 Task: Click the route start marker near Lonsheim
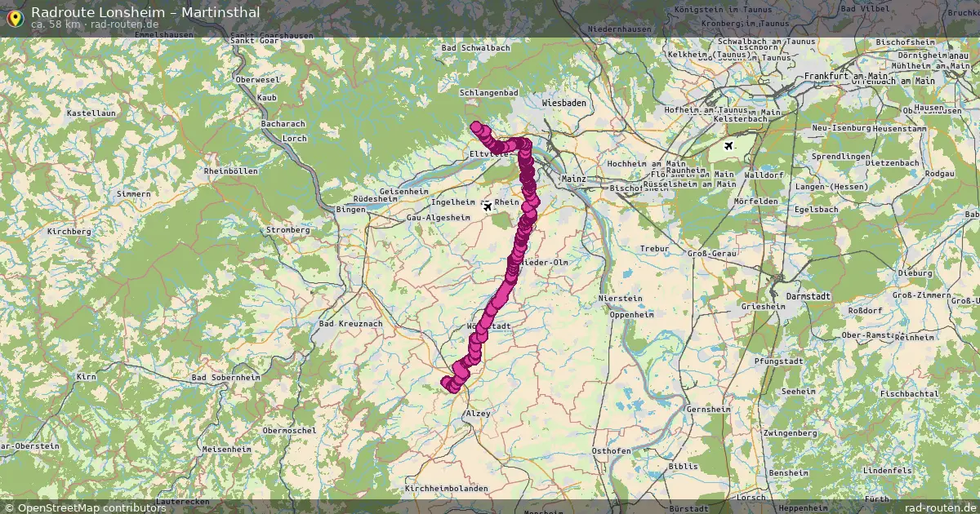tap(448, 382)
